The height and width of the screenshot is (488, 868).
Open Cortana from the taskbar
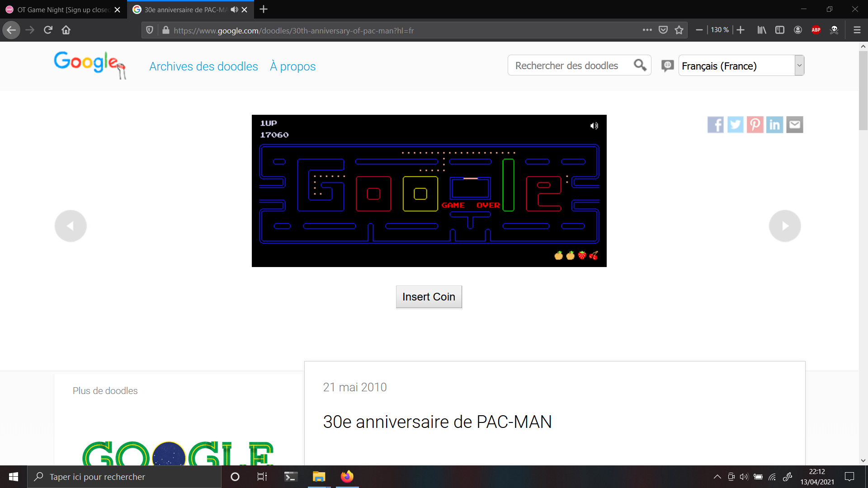[235, 477]
